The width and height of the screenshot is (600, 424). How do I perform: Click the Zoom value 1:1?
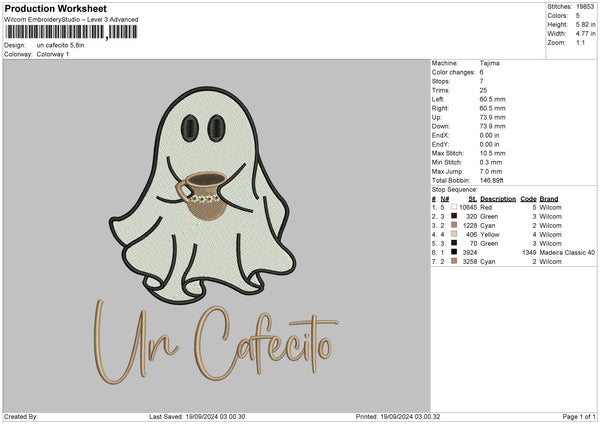tap(580, 42)
